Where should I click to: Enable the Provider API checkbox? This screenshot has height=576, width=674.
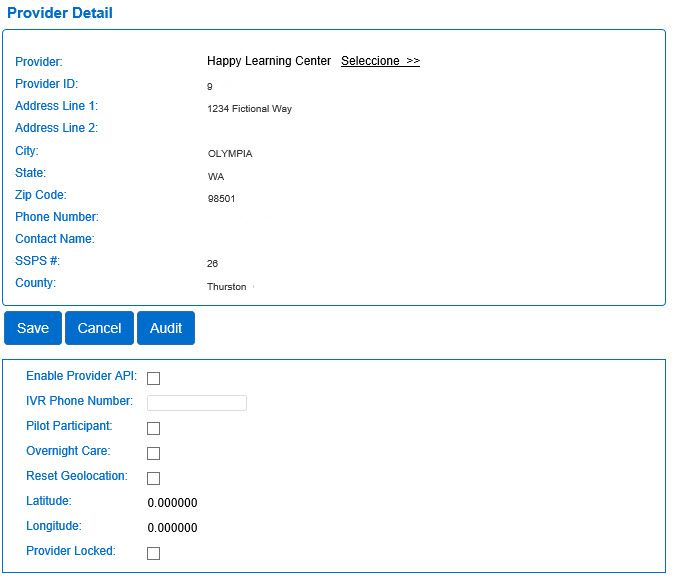[x=154, y=378]
